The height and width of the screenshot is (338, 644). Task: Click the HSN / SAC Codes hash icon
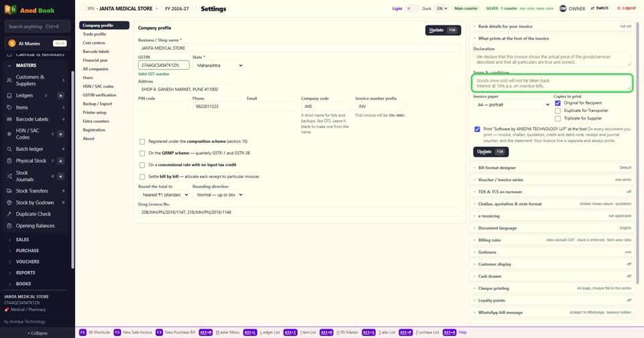(x=9, y=134)
